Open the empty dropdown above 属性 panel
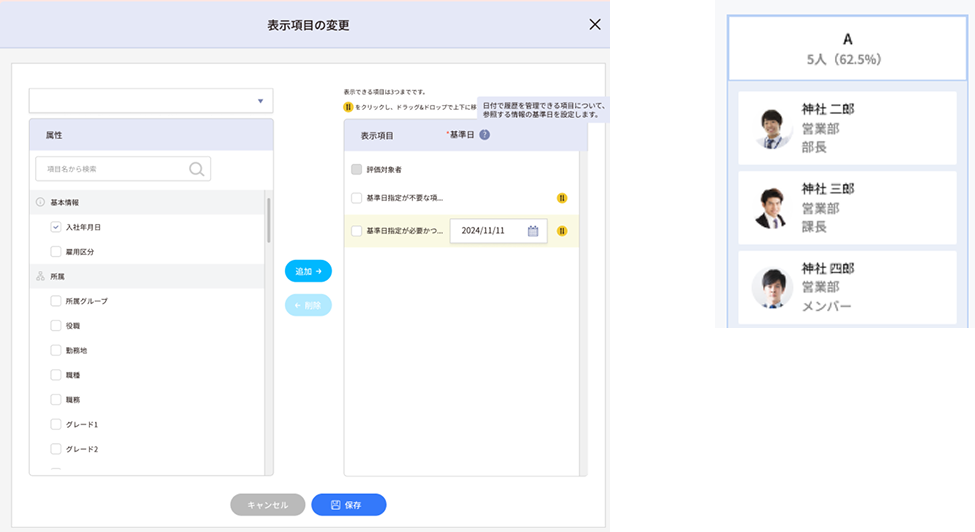The width and height of the screenshot is (975, 532). tap(150, 101)
